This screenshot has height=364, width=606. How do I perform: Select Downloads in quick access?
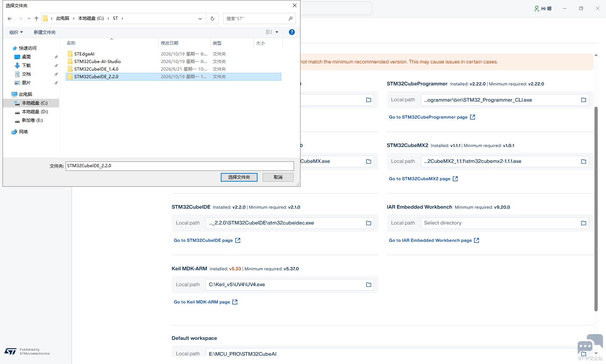(26, 66)
